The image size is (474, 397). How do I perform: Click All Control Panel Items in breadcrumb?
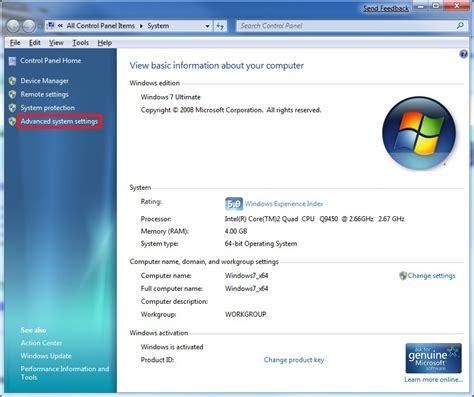[x=101, y=26]
